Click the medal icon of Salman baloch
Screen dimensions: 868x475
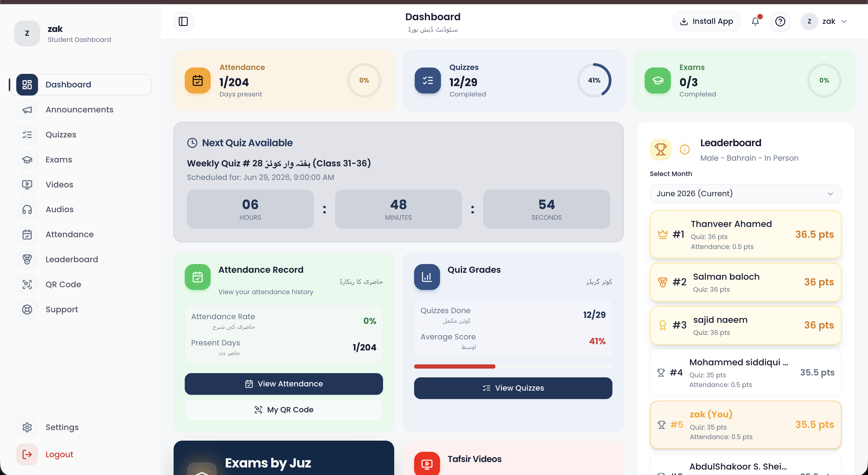(x=662, y=282)
